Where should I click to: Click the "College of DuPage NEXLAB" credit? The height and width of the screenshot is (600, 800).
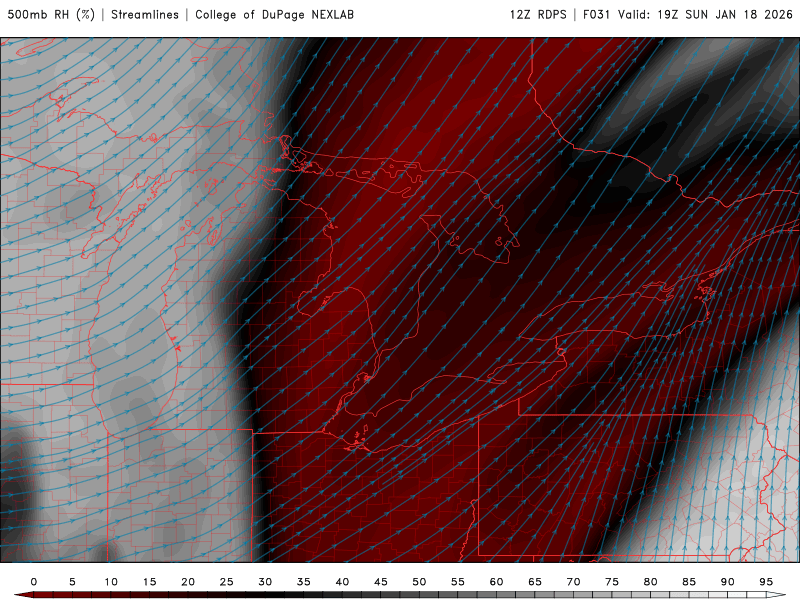(274, 14)
